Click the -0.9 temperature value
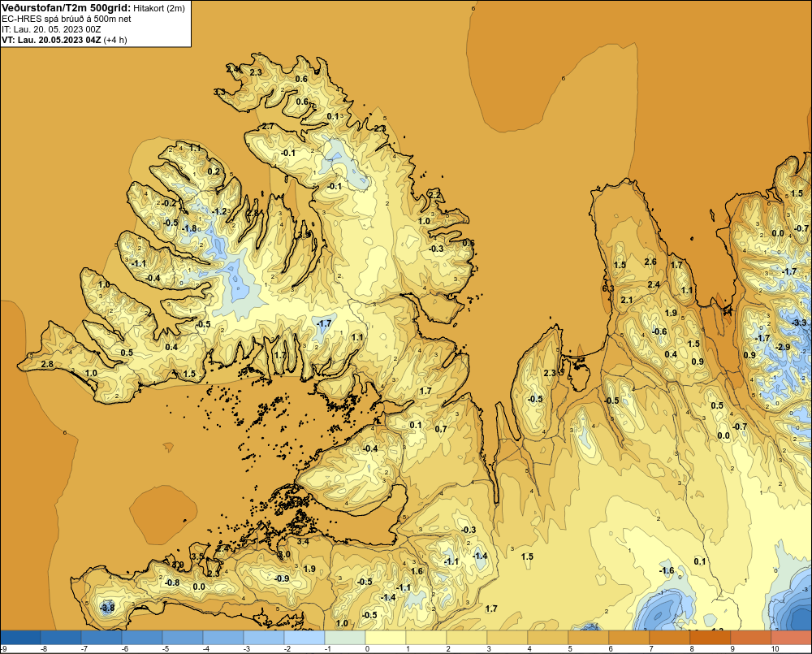Image resolution: width=812 pixels, height=654 pixels. click(282, 578)
